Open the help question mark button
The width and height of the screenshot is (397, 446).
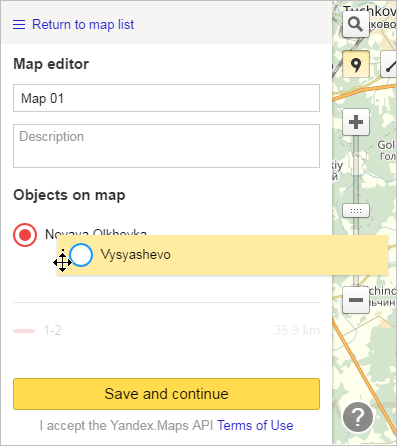(358, 417)
